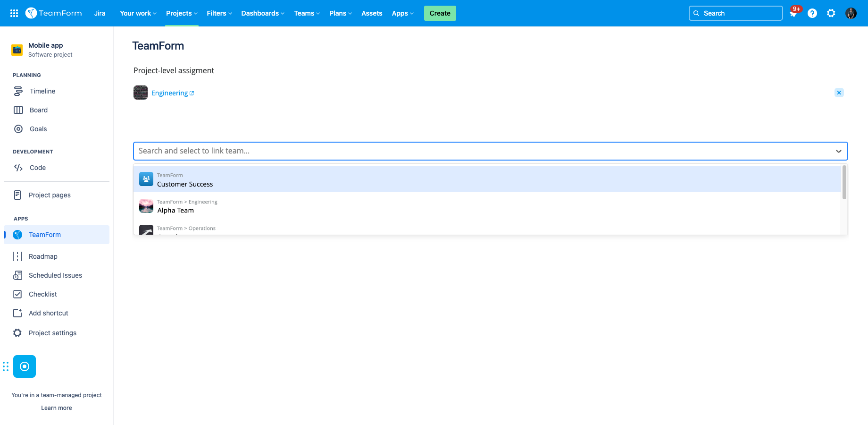Select Customer Success team option
The height and width of the screenshot is (425, 868).
[487, 179]
